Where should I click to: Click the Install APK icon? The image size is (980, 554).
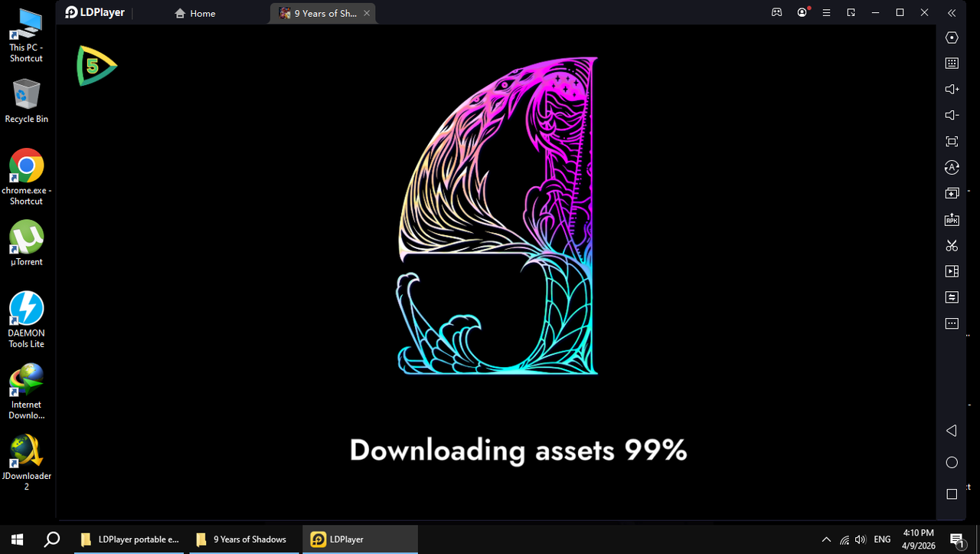(x=952, y=219)
